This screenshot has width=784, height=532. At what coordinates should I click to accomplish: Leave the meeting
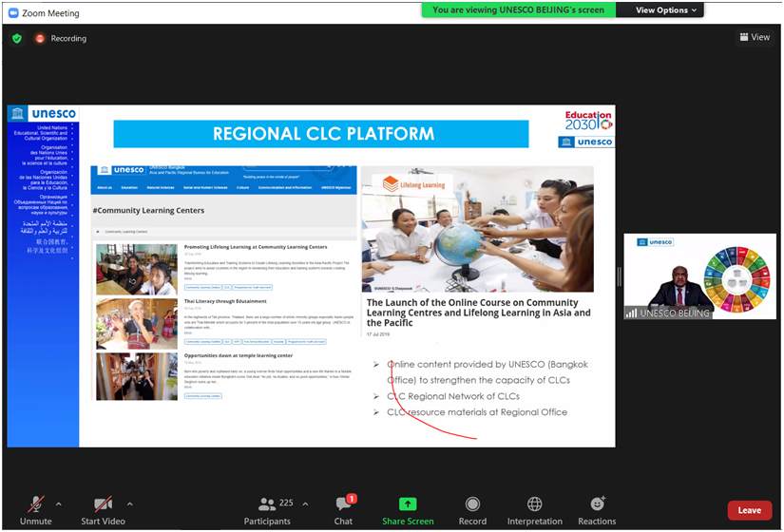(x=749, y=510)
